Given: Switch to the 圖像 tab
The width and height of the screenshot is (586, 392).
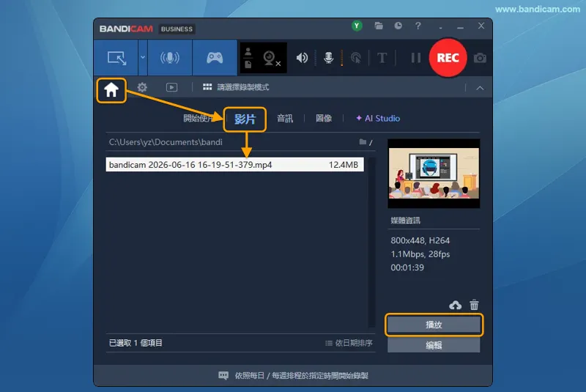Looking at the screenshot, I should coord(324,119).
